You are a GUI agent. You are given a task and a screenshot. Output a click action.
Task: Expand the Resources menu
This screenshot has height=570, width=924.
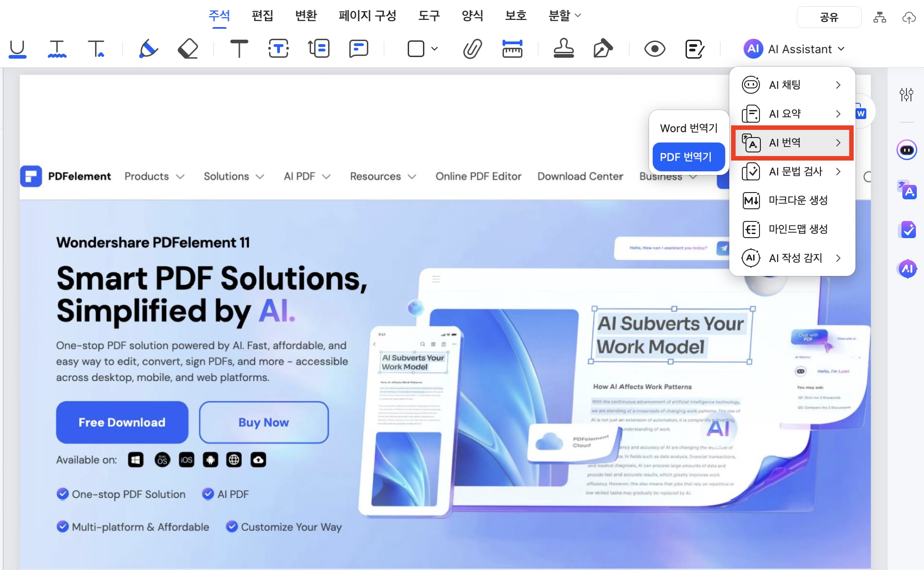pos(383,176)
